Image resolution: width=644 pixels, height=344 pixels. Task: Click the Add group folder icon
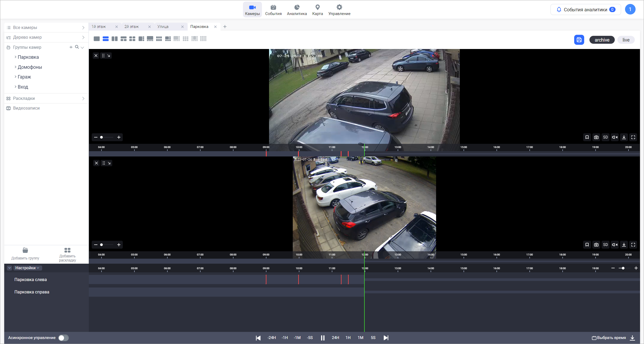(25, 250)
